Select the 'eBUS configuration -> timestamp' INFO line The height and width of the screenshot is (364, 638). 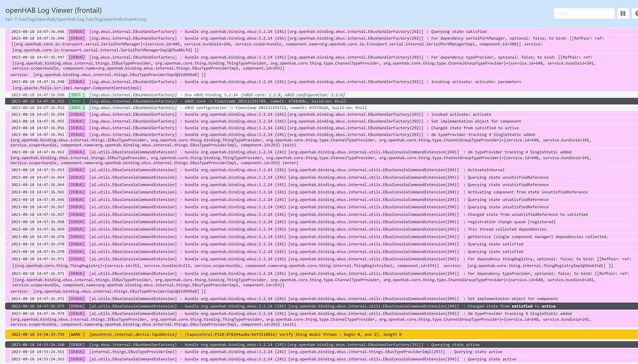(249, 108)
